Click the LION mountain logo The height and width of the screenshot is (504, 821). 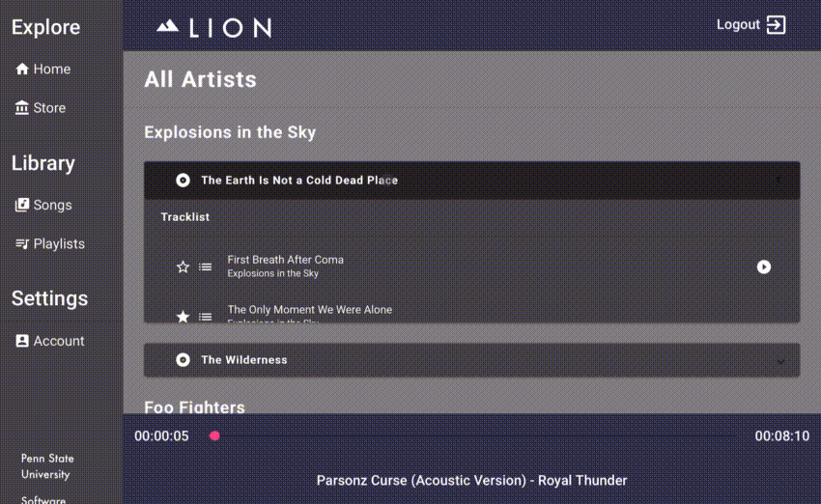(x=168, y=27)
